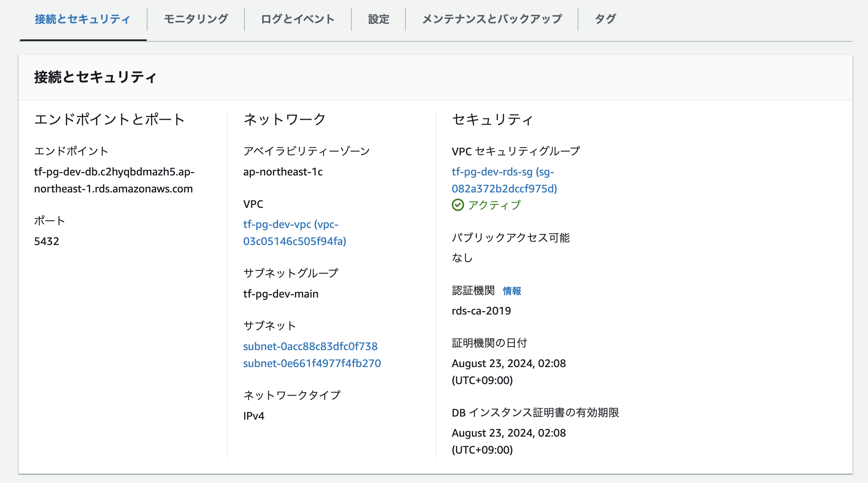Switch to the モニタリング tab
The width and height of the screenshot is (868, 483).
(x=196, y=19)
